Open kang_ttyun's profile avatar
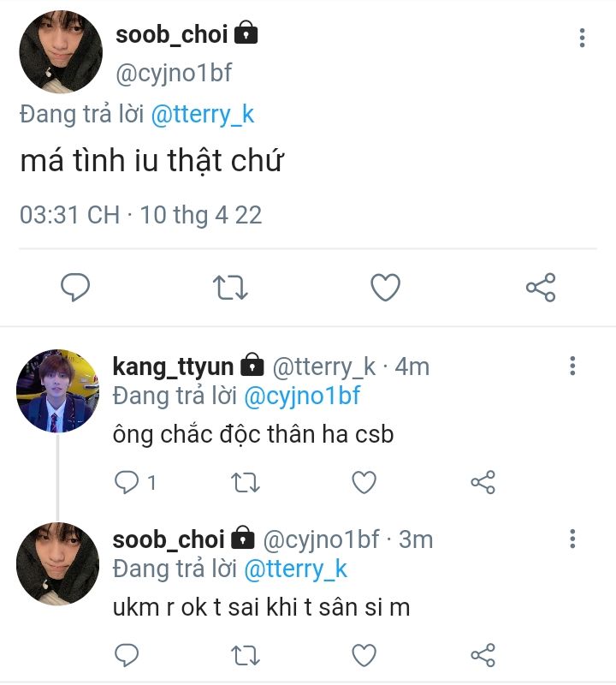 [x=58, y=391]
